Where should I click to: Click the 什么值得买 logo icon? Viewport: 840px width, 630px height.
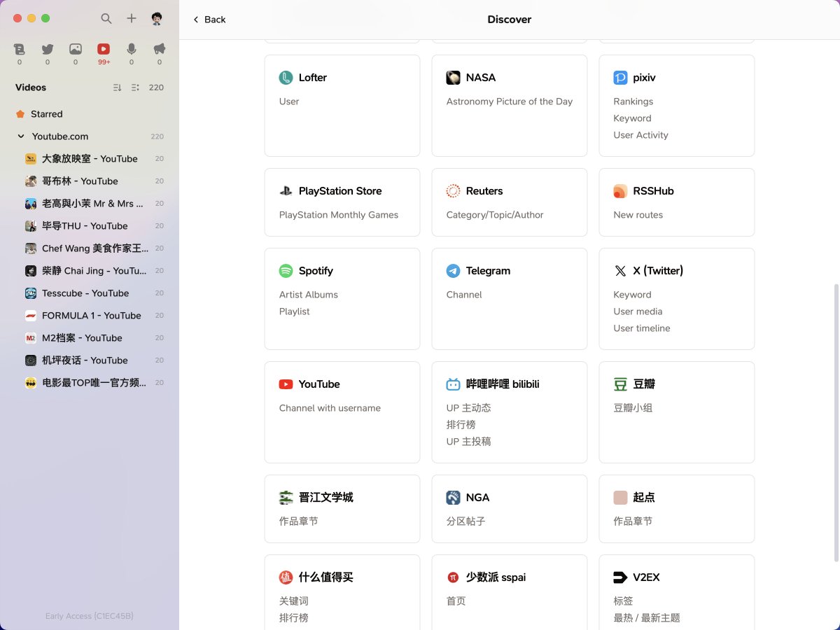(286, 577)
